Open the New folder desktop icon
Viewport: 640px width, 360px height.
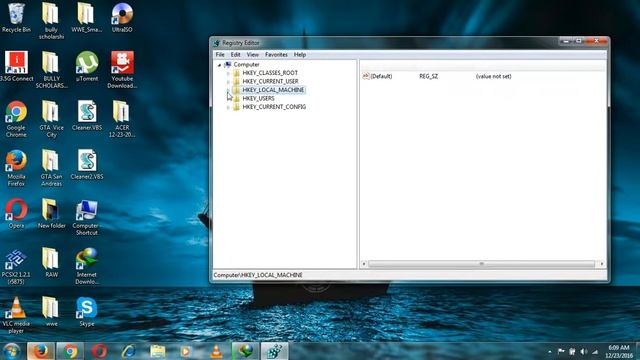(51, 213)
